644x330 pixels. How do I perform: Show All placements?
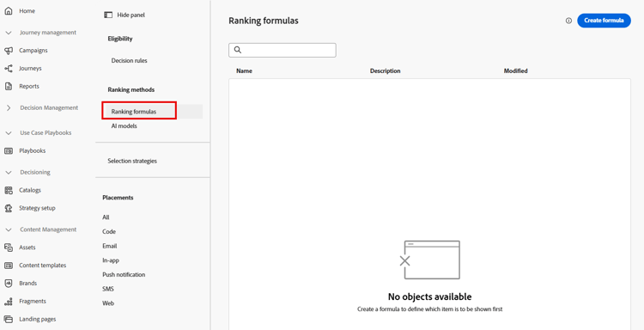[x=106, y=217]
